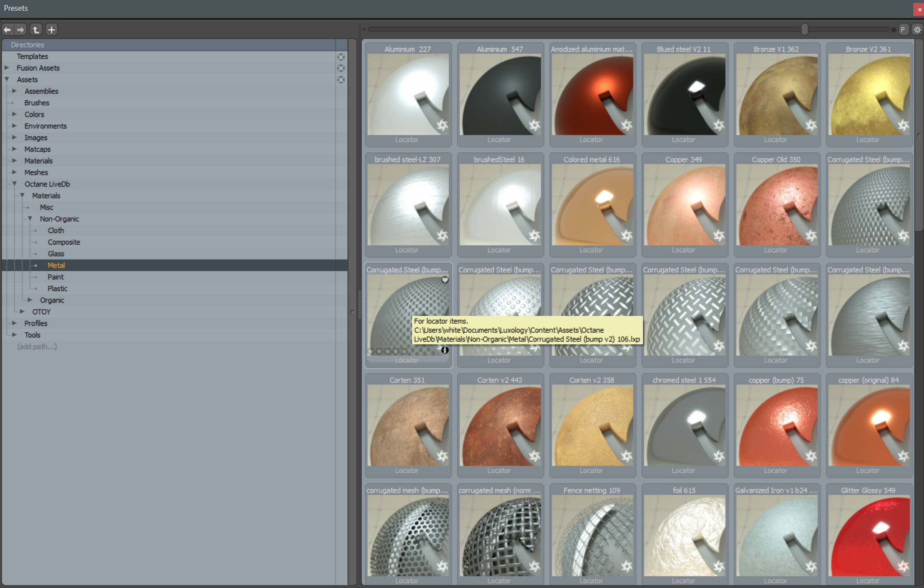This screenshot has height=588, width=924.
Task: Click the info icon on hovered preset
Action: point(445,350)
